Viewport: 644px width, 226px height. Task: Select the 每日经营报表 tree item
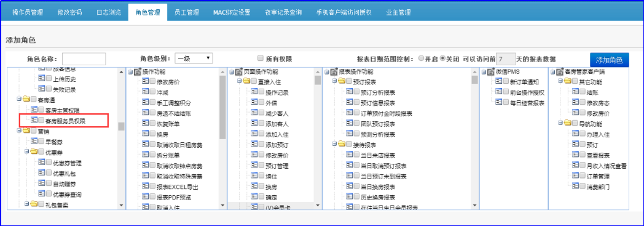coord(527,103)
